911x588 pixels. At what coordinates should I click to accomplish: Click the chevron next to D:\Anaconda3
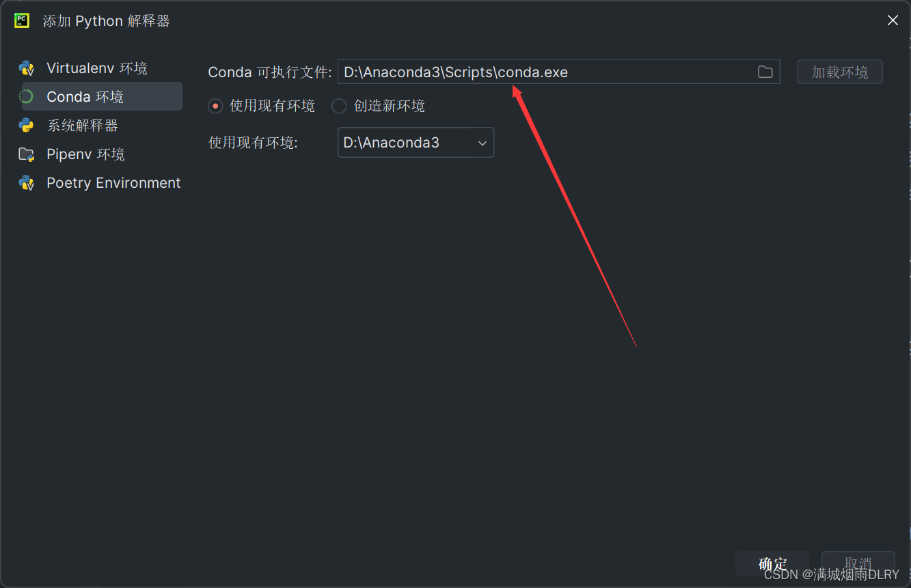[482, 142]
